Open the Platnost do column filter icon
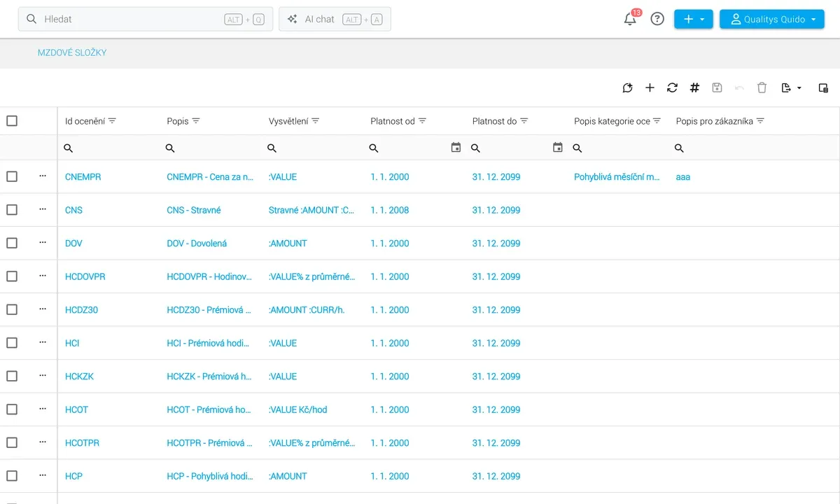 pyautogui.click(x=524, y=121)
